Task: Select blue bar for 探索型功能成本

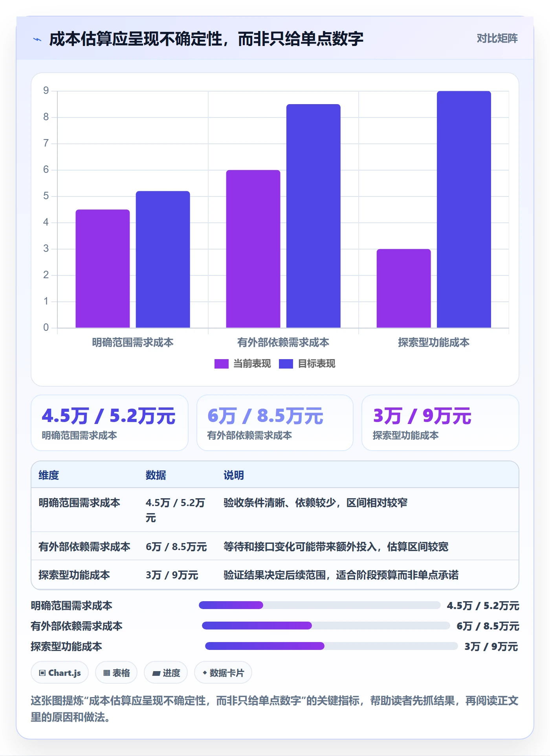Action: point(464,209)
